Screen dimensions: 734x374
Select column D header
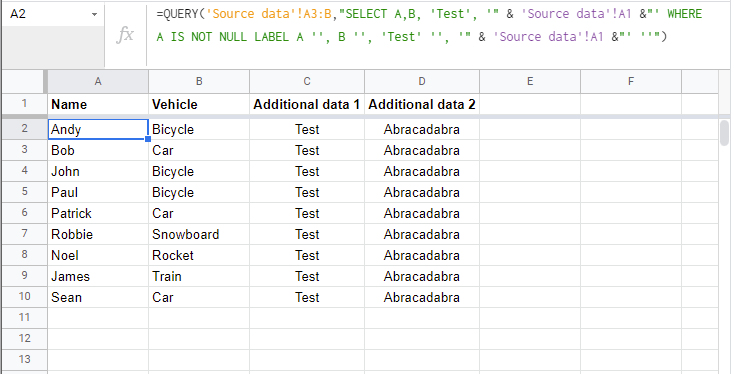click(x=422, y=81)
